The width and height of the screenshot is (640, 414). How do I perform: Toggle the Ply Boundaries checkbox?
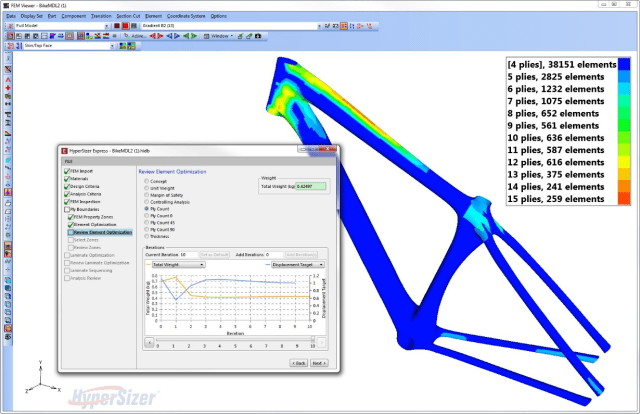click(67, 209)
